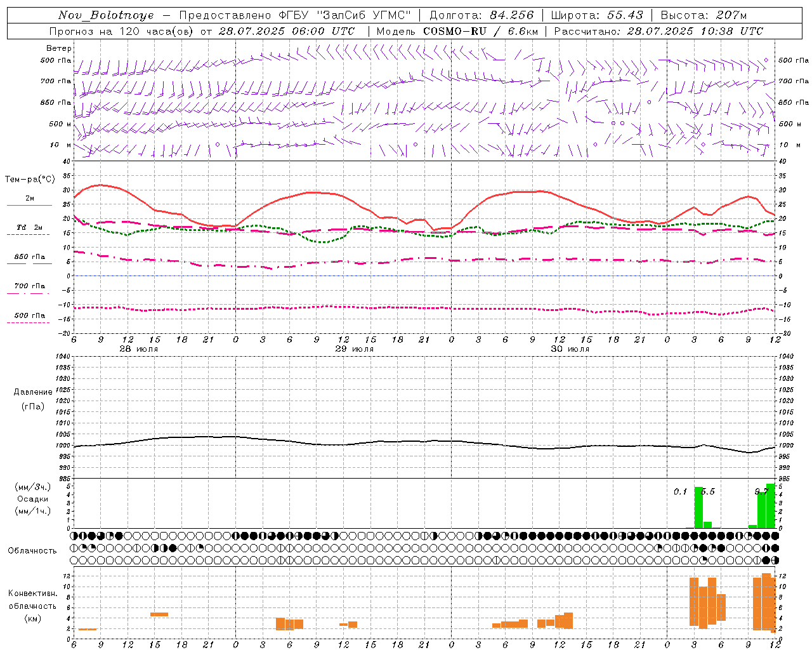812x650 pixels.
Task: Click the Осадки precipitation label
Action: (33, 499)
